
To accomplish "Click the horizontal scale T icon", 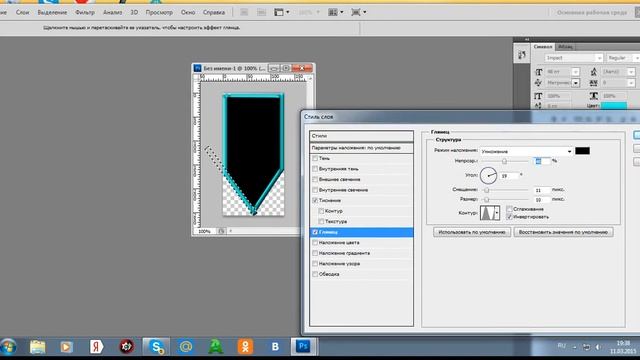I will 594,96.
